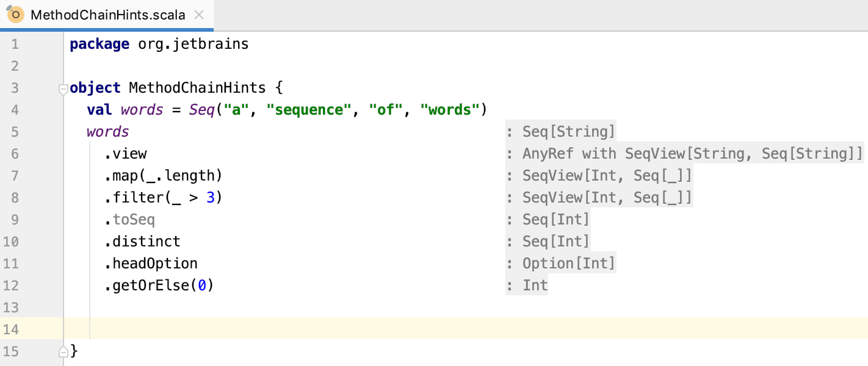This screenshot has width=868, height=366.
Task: Close the MethodChainHints.scala tab
Action: coord(198,13)
